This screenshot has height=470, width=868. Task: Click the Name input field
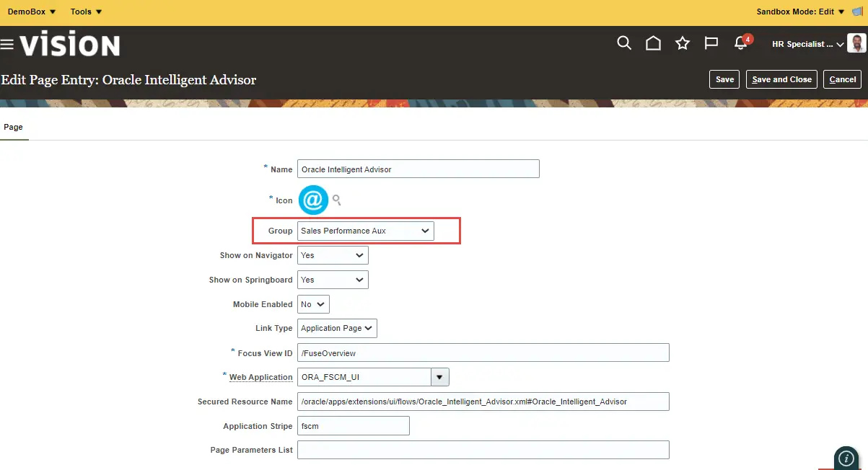click(x=418, y=169)
